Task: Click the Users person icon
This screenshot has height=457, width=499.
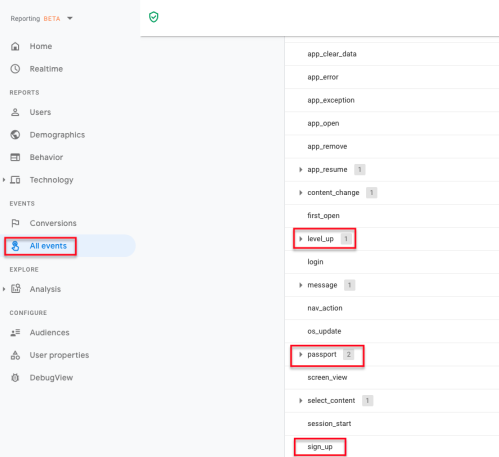Action: pyautogui.click(x=15, y=112)
